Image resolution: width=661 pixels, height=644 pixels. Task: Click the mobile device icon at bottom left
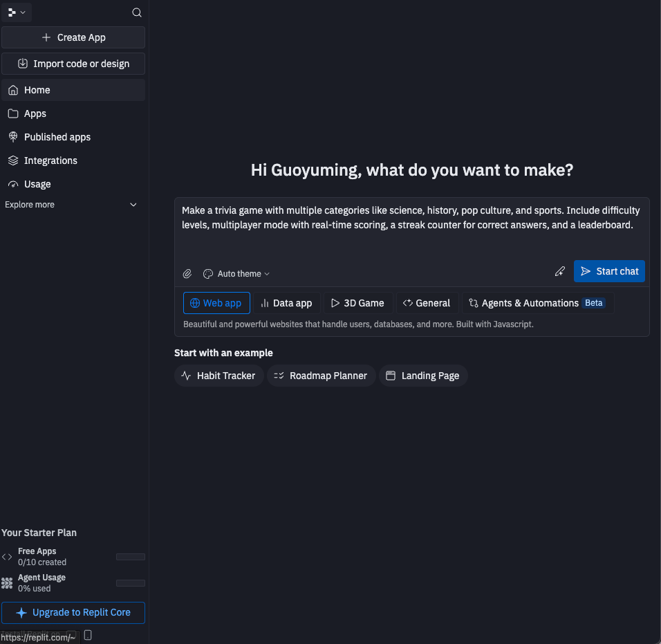[x=88, y=635]
